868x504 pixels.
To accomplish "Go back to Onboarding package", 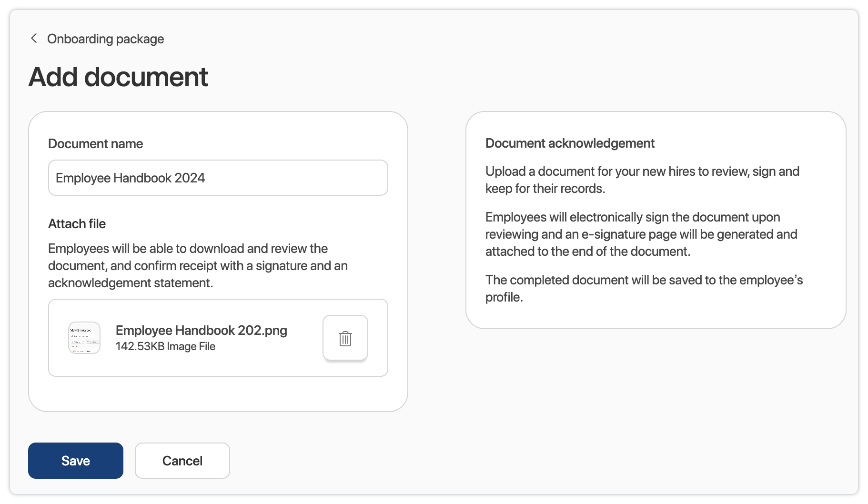I will point(105,39).
